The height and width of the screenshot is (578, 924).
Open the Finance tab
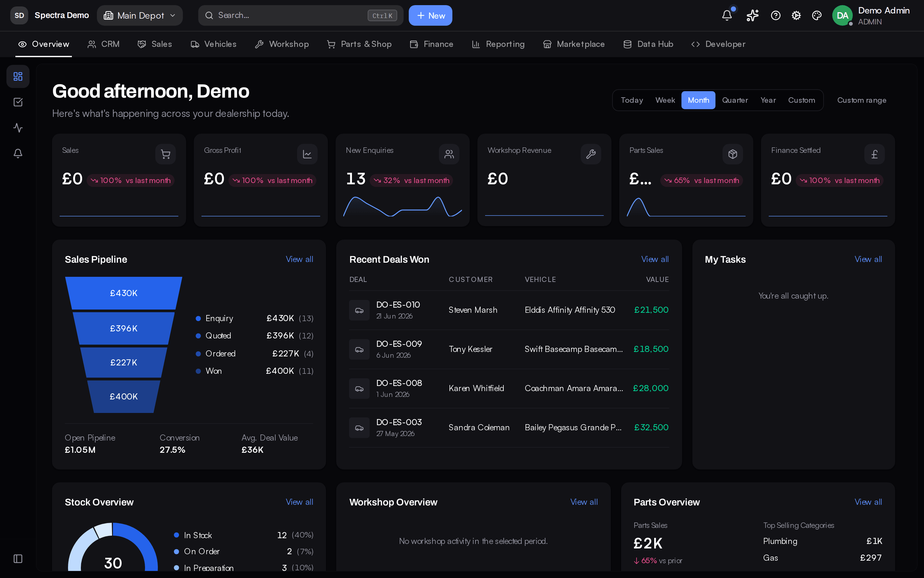pos(432,44)
